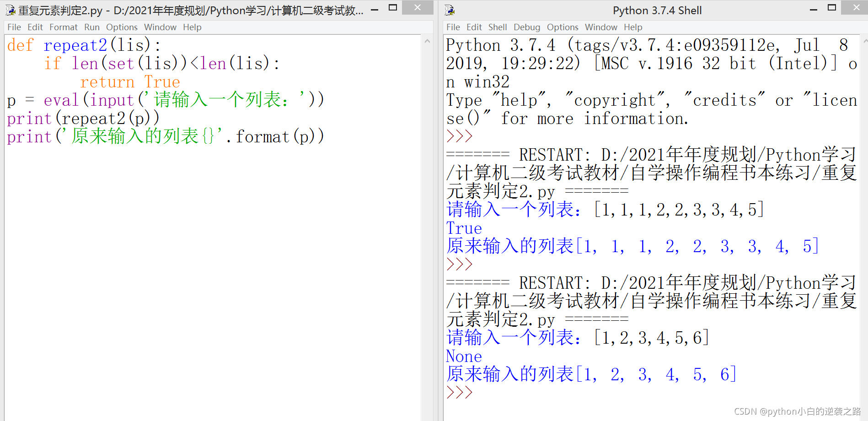This screenshot has width=868, height=421.
Task: Open Shell menu in Python Shell
Action: pos(498,27)
